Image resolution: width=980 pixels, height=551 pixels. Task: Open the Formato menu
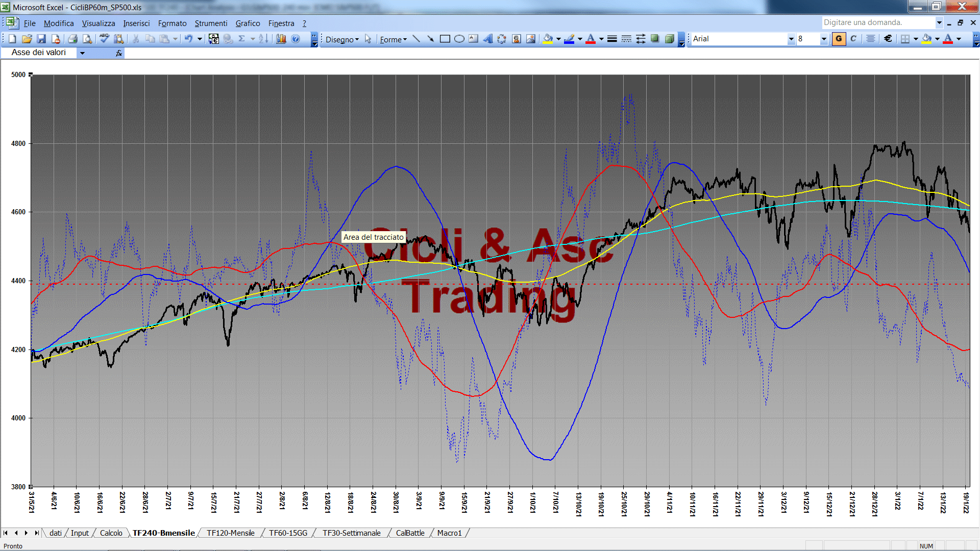pyautogui.click(x=173, y=23)
